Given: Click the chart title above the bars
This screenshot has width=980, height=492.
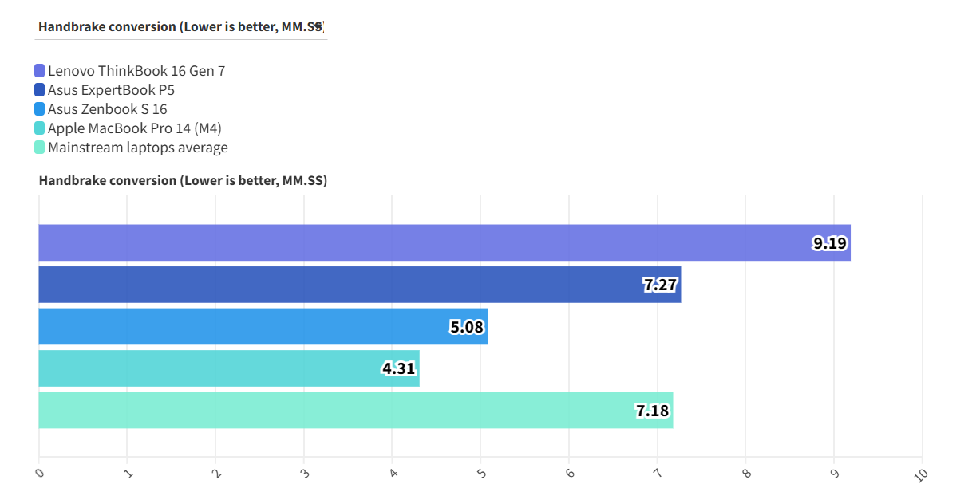Looking at the screenshot, I should click(x=183, y=181).
